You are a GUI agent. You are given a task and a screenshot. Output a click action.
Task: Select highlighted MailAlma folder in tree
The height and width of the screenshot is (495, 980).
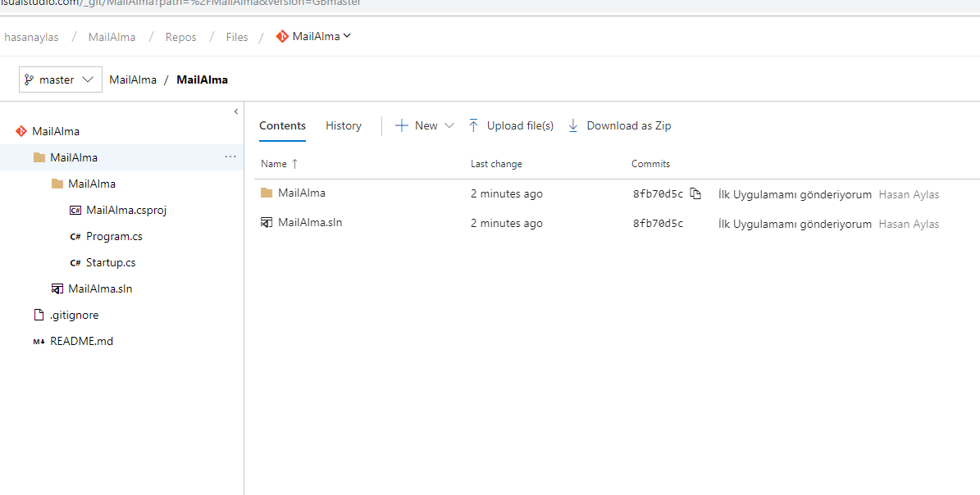(x=74, y=157)
